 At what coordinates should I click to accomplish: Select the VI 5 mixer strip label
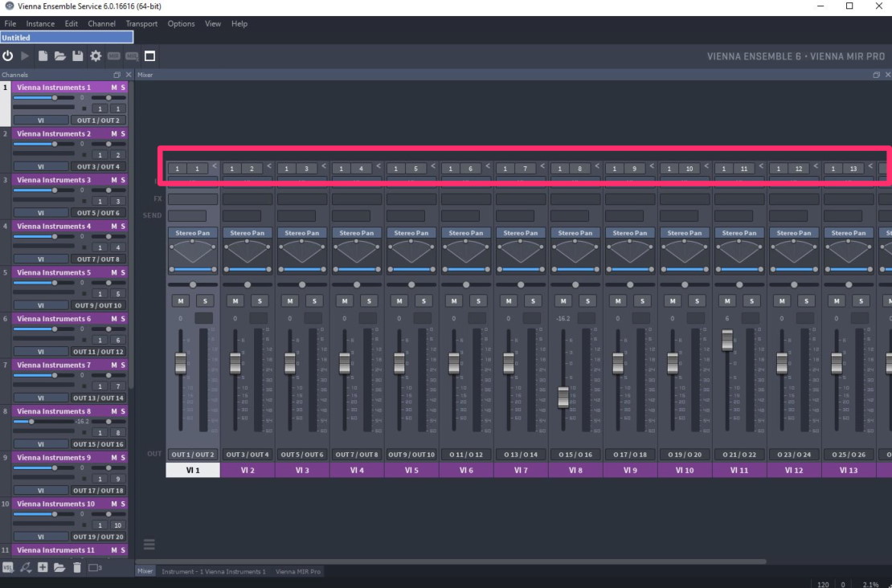click(x=411, y=470)
